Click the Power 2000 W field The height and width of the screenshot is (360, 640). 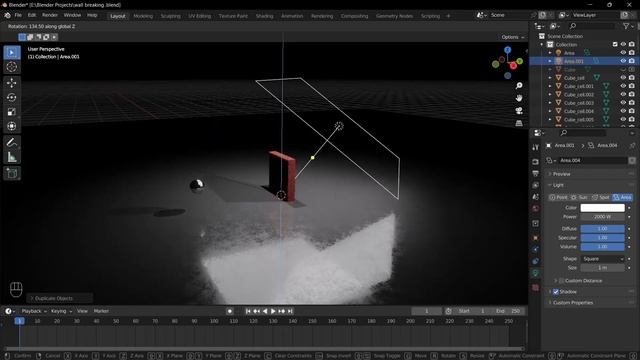(602, 217)
